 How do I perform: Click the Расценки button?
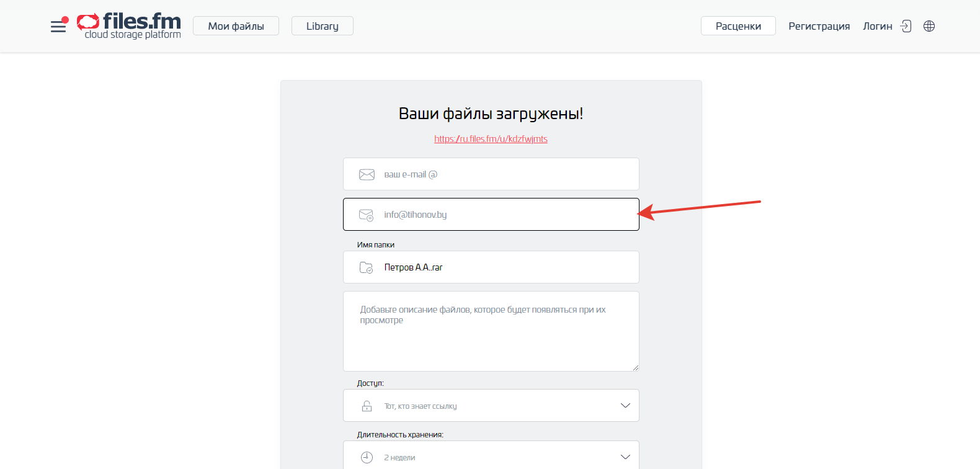[738, 26]
